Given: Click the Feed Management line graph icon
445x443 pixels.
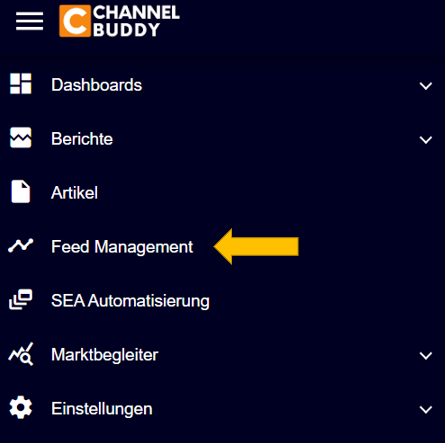Looking at the screenshot, I should click(x=21, y=245).
